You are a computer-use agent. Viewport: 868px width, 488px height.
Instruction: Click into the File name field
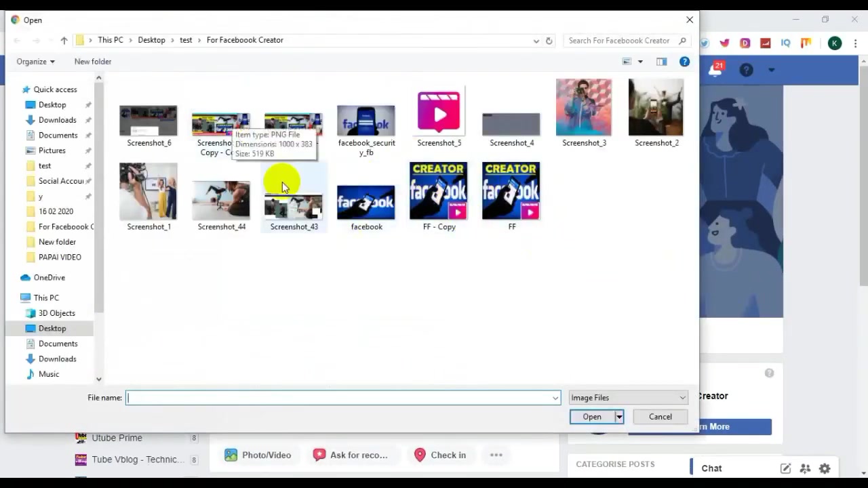pos(343,398)
